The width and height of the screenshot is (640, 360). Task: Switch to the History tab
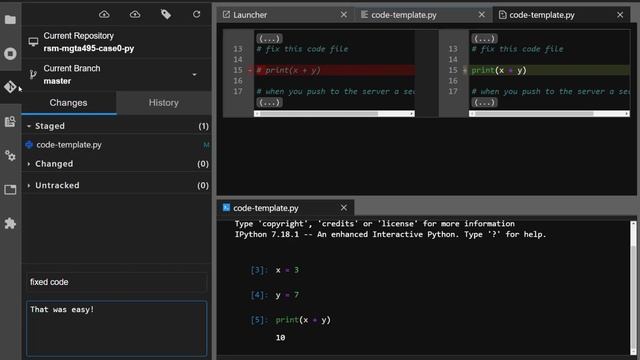(x=164, y=103)
